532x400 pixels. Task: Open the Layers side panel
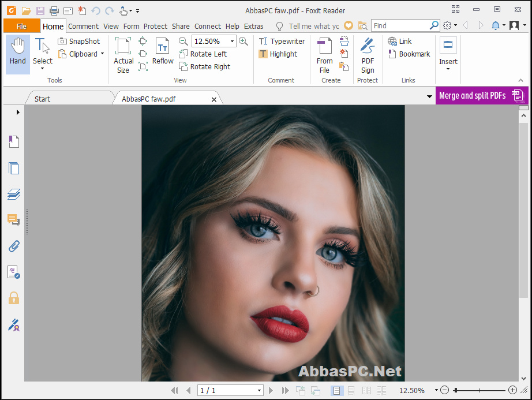click(14, 194)
